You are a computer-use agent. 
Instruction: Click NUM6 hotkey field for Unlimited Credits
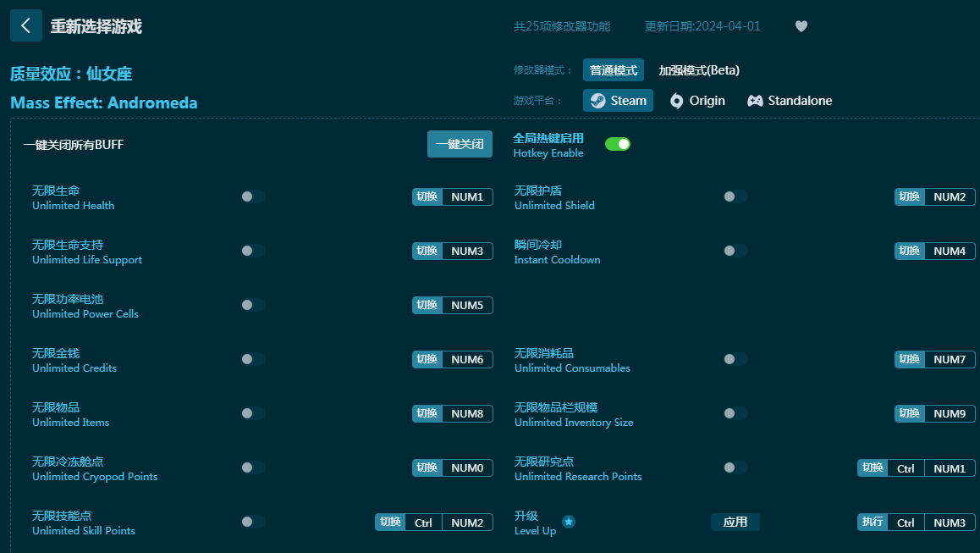point(467,360)
